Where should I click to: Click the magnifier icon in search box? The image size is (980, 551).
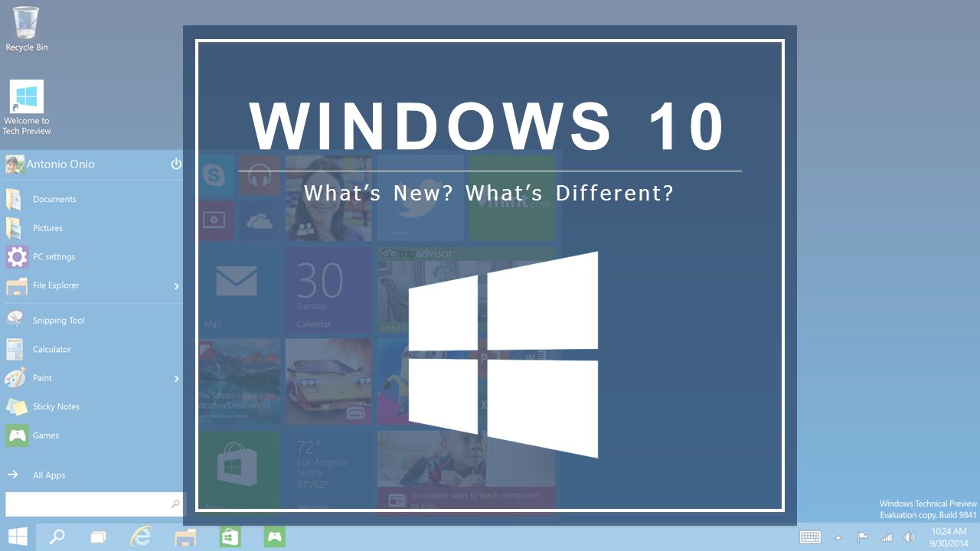point(175,504)
